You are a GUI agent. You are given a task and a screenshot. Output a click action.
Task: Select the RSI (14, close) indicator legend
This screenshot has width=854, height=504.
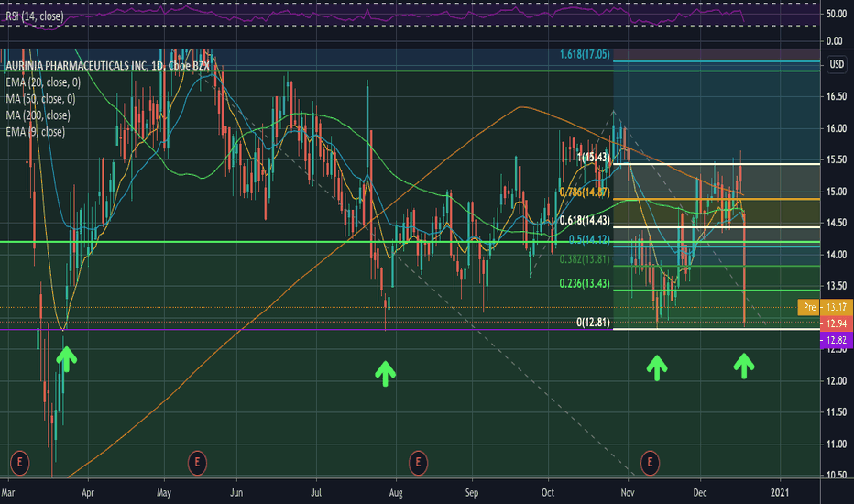coord(34,16)
